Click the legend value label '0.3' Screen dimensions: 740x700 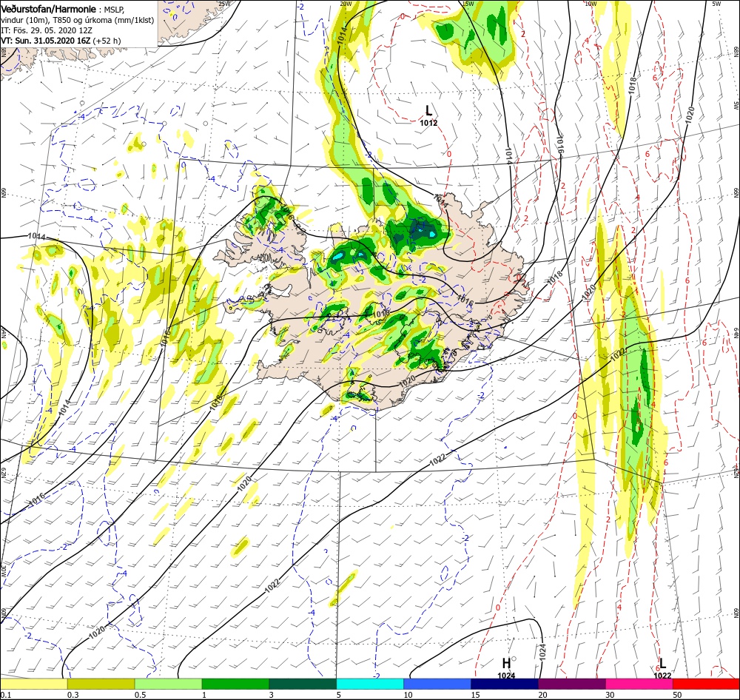tap(73, 695)
